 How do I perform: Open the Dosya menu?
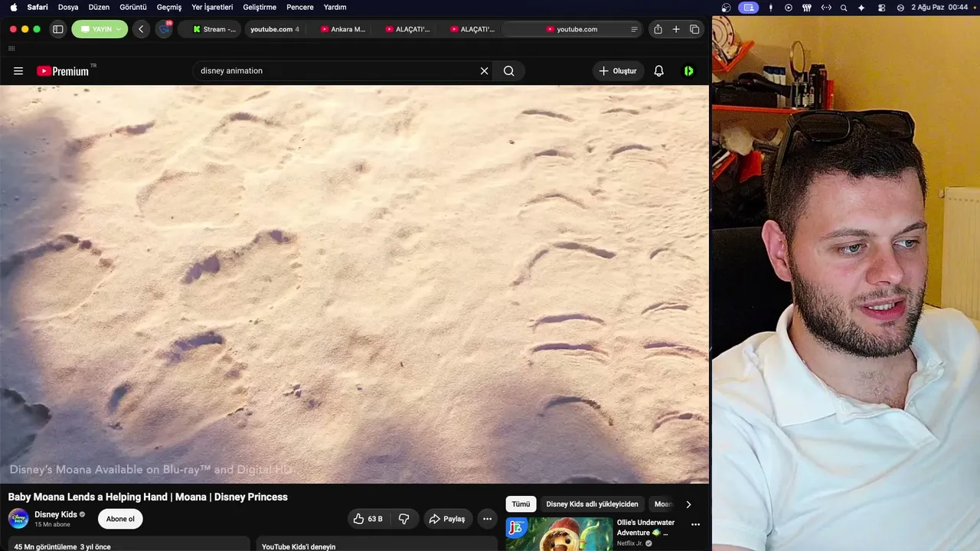pyautogui.click(x=68, y=7)
